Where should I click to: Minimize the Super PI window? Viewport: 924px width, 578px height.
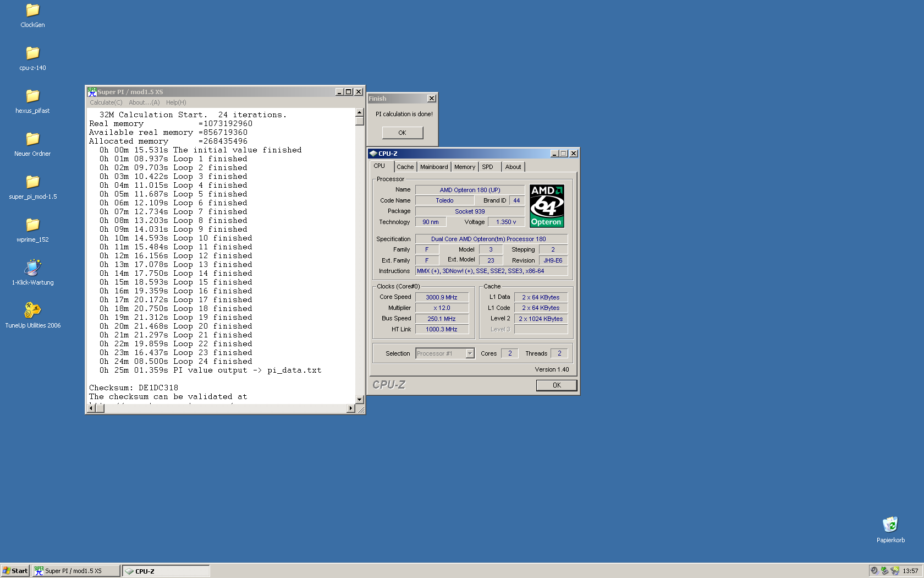(339, 92)
